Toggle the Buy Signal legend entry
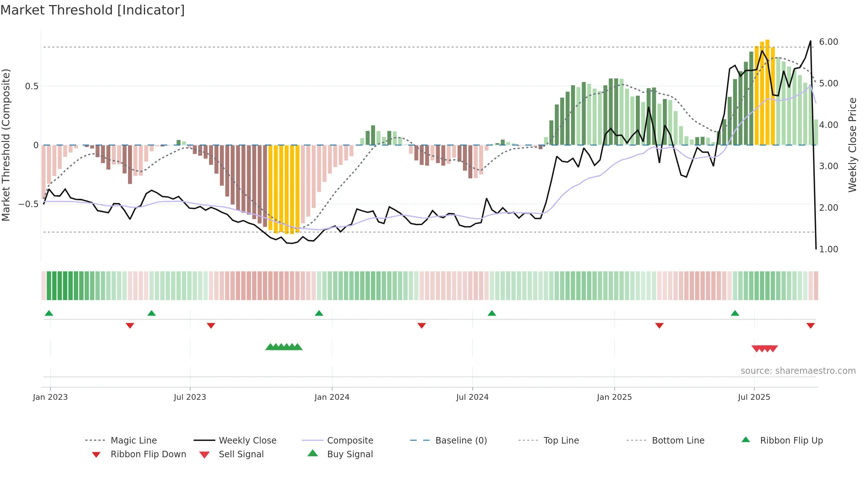The width and height of the screenshot is (868, 488). tap(340, 454)
